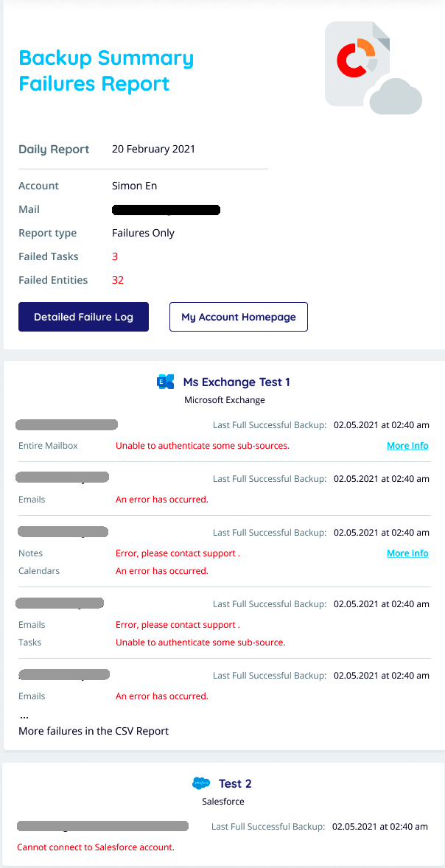Click the first redacted Exchange mailbox name
Viewport: 445px width, 868px height.
coord(66,424)
